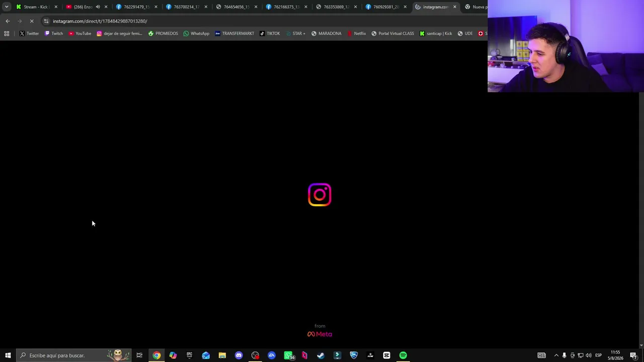Open Steam from the taskbar

[320, 355]
